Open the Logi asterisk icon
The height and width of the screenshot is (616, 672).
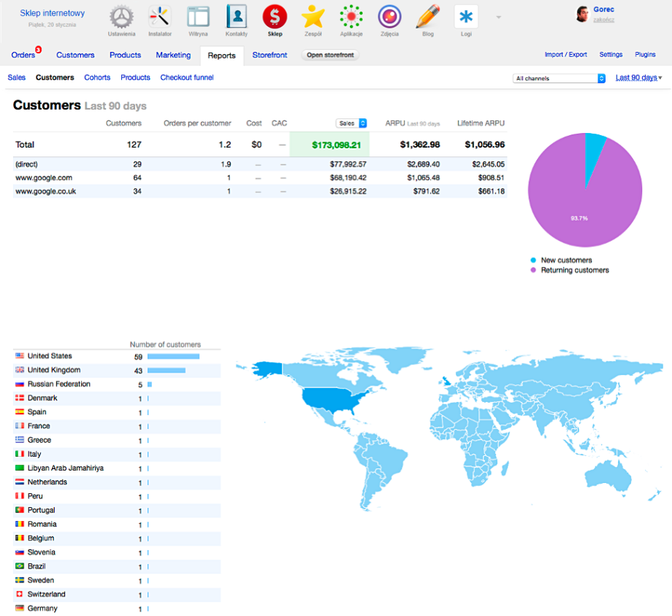(466, 17)
